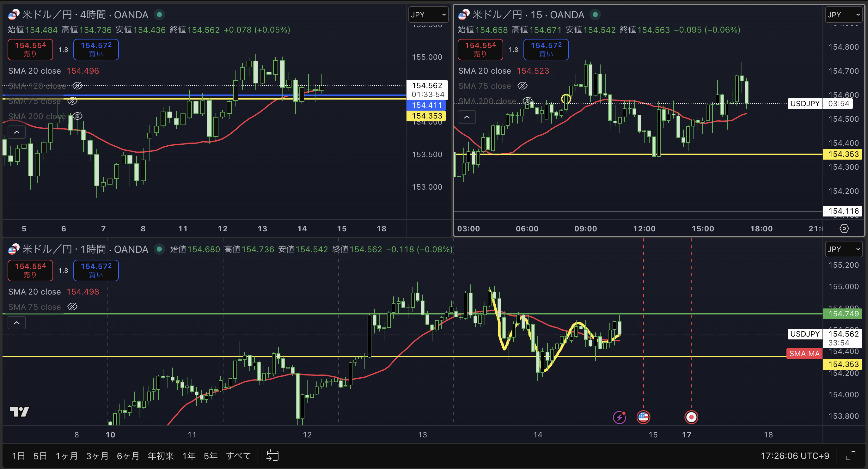
Task: Click the fullscreen expand icon
Action: pyautogui.click(x=851, y=456)
